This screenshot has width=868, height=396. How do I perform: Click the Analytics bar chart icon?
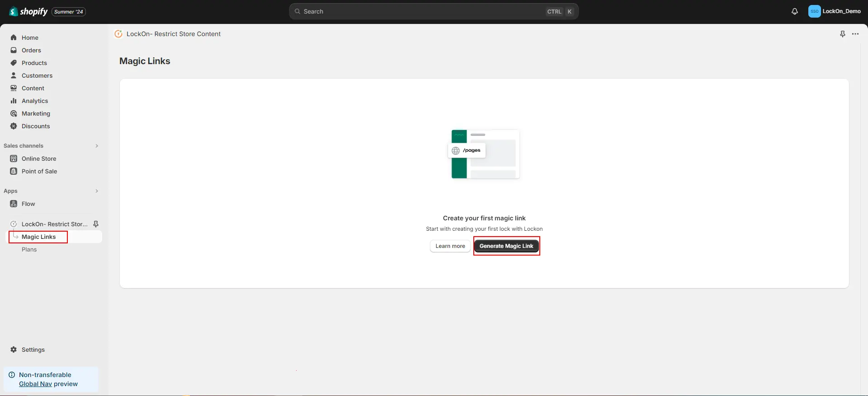pos(14,101)
